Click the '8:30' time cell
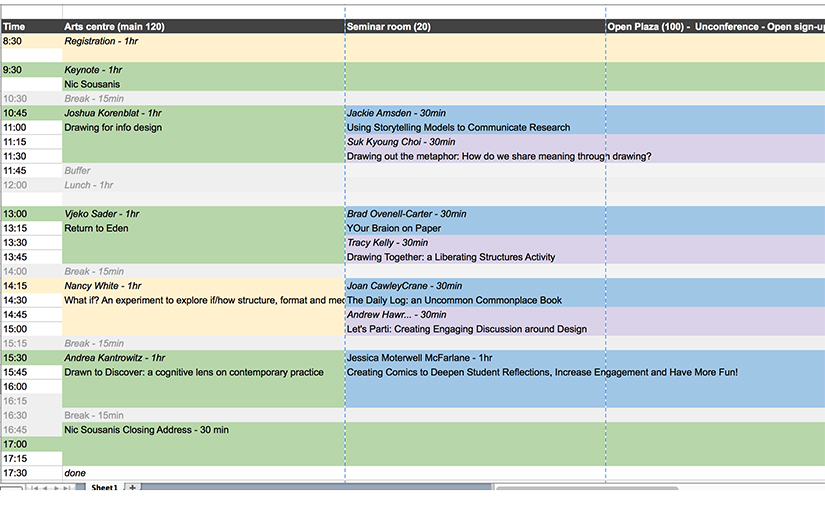 32,41
